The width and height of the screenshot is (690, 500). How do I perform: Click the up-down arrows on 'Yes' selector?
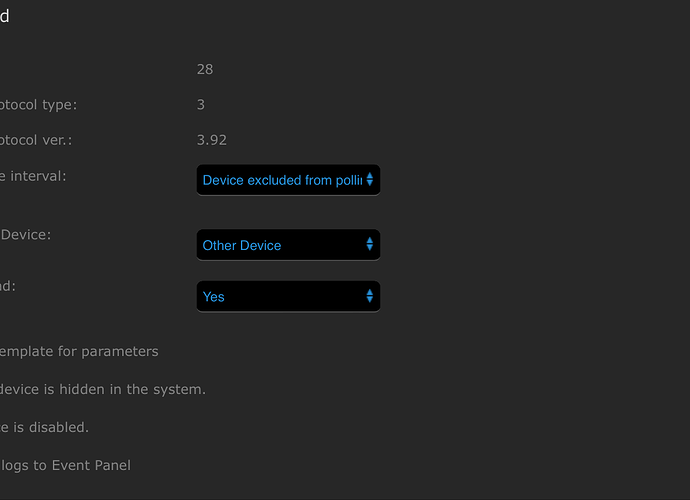370,296
